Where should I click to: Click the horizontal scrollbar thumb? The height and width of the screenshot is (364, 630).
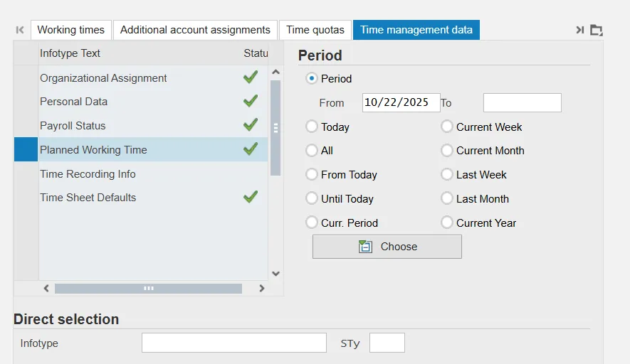(x=148, y=289)
